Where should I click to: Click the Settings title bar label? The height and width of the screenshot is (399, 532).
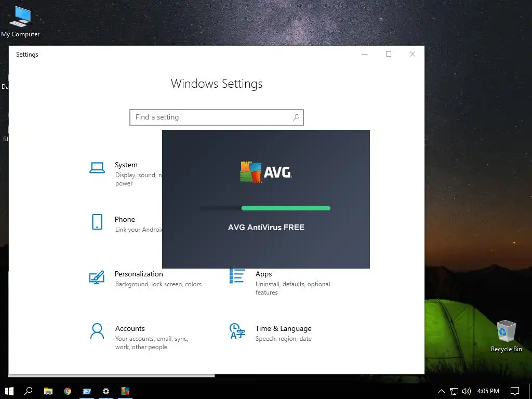(x=27, y=54)
